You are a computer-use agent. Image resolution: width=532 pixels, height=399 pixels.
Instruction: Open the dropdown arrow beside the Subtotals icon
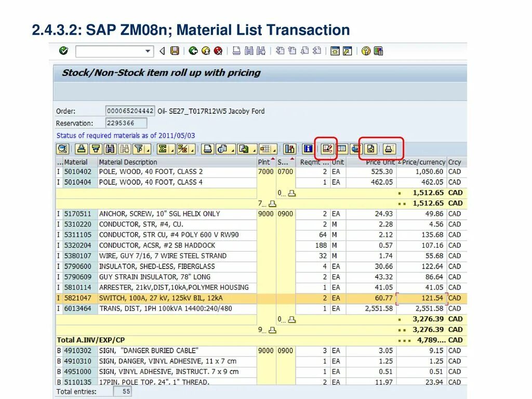pos(192,149)
